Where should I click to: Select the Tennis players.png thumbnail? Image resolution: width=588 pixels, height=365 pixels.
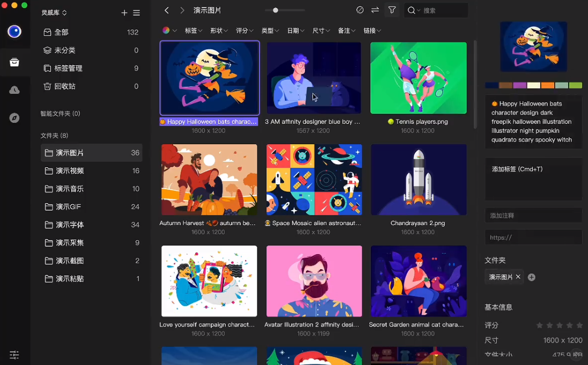419,78
